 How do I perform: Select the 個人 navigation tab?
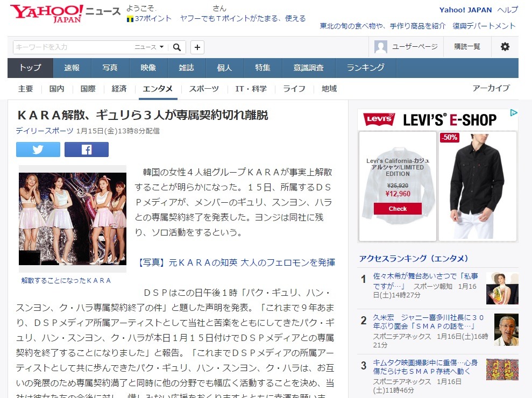225,68
